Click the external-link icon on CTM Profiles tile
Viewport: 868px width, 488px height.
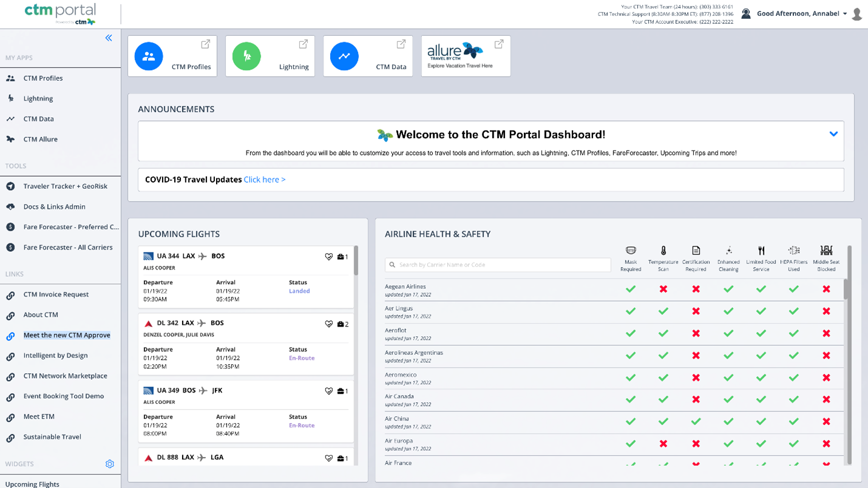pyautogui.click(x=206, y=44)
